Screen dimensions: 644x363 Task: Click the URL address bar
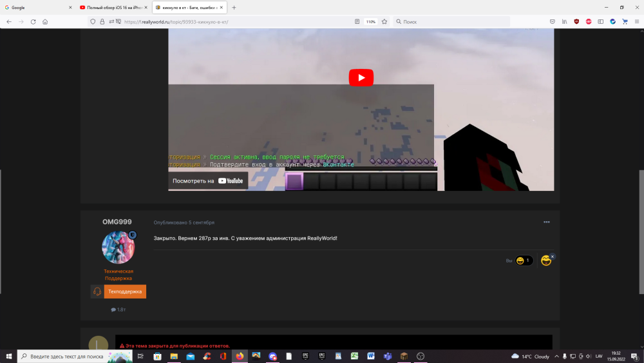click(x=238, y=22)
